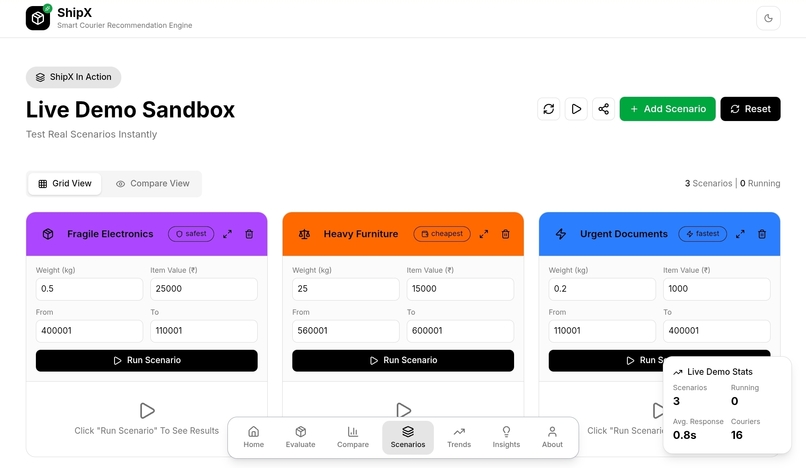The image size is (806, 468).
Task: Switch to Grid View
Action: [x=65, y=184]
